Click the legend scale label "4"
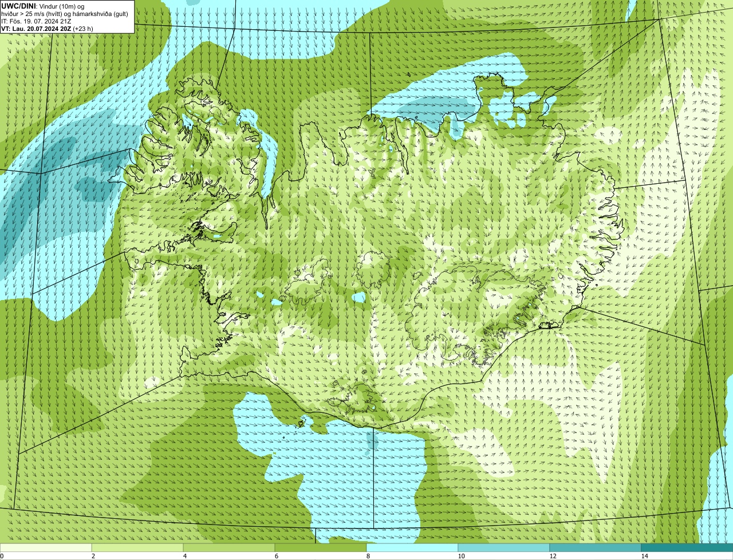 (x=184, y=556)
